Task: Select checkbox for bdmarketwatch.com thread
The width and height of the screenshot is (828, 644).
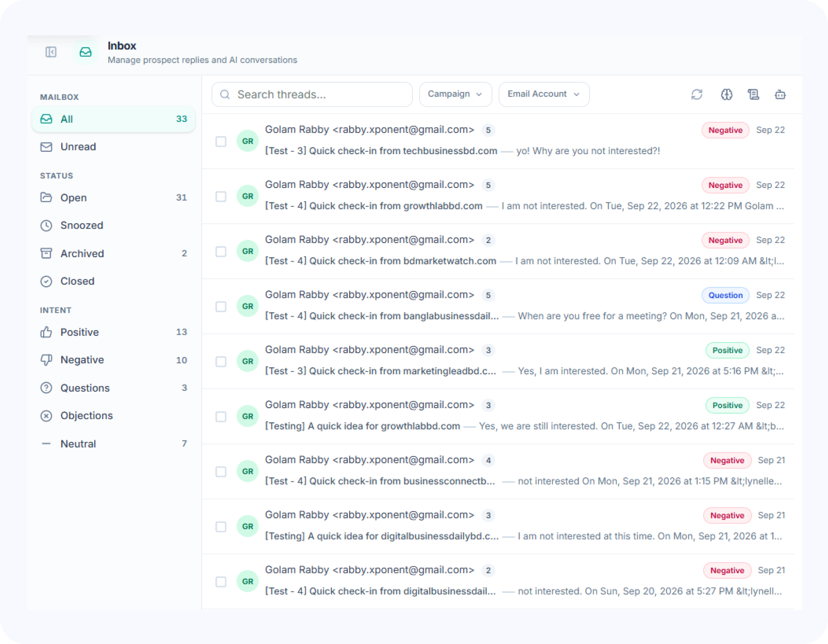Action: point(221,252)
